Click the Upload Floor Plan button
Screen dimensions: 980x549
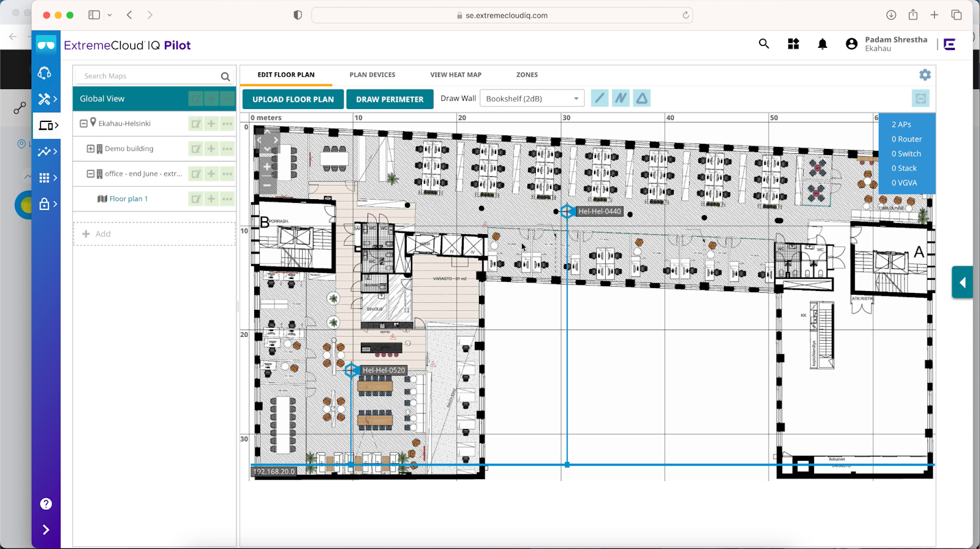[293, 99]
